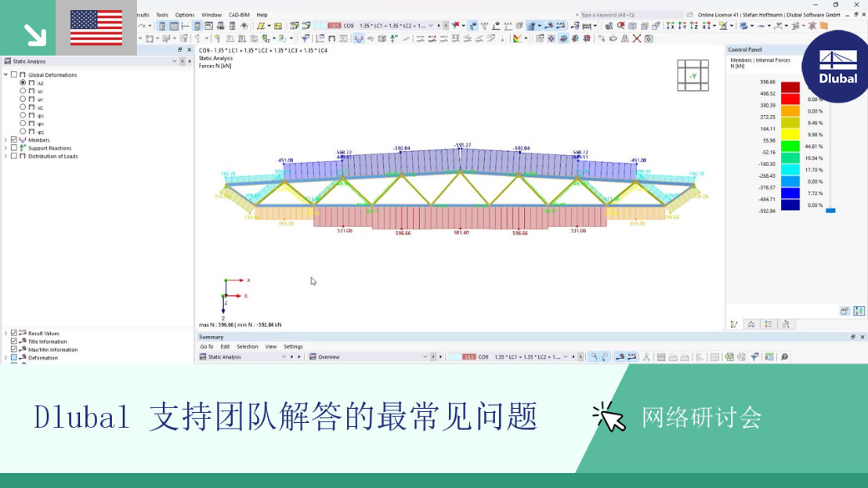The width and height of the screenshot is (868, 488).
Task: Click the filter funnel icon in second toolbar
Action: (305, 38)
